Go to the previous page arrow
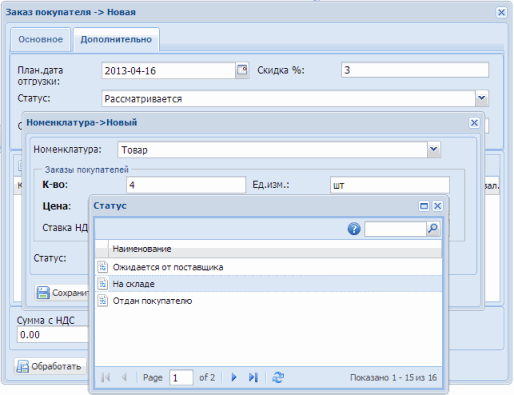This screenshot has height=395, width=514. tap(125, 377)
